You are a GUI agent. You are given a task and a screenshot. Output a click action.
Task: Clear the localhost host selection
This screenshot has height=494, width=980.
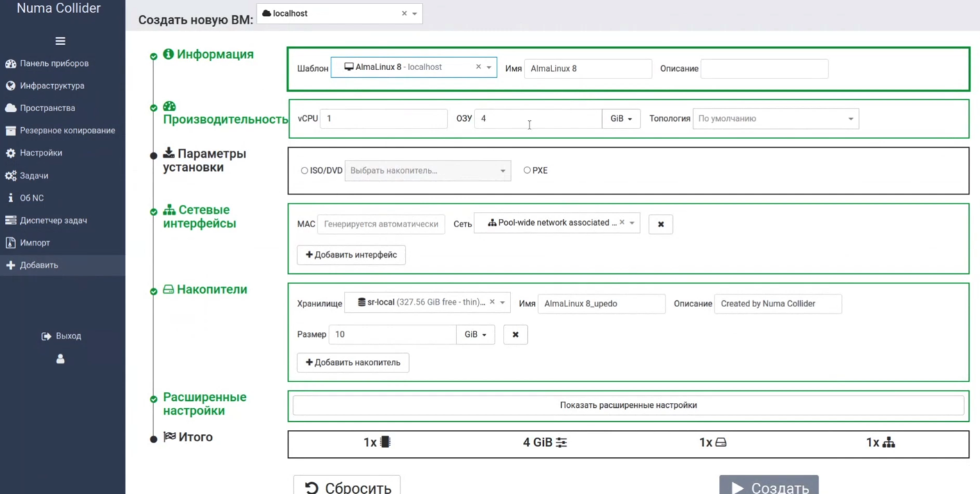click(x=404, y=13)
